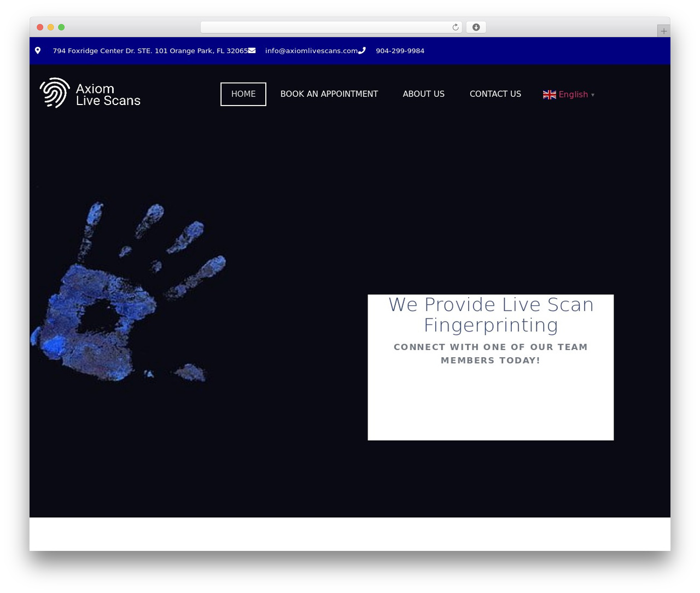Click the map pin location icon
700x593 pixels.
(38, 50)
